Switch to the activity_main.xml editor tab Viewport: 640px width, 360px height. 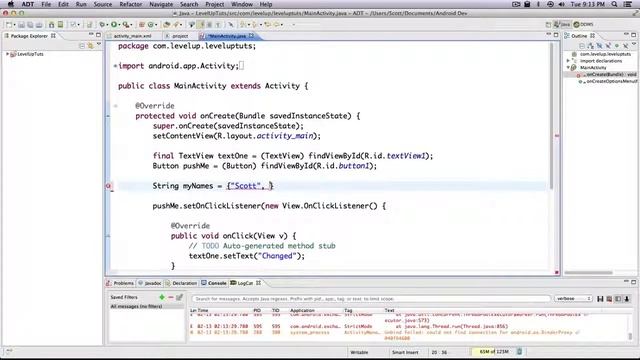132,36
